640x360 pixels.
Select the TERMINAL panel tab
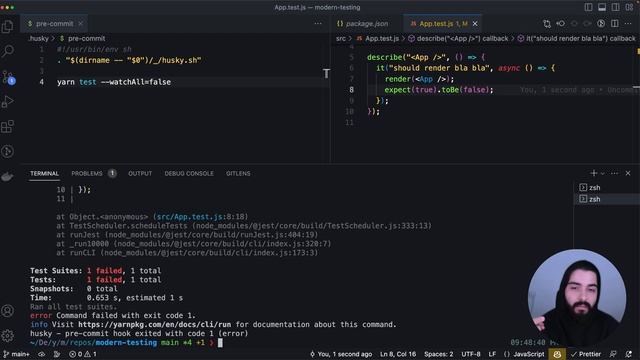coord(44,173)
